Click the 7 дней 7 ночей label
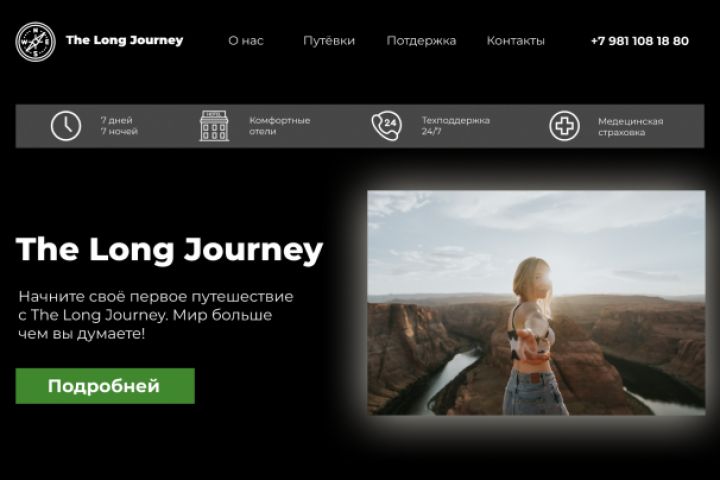 click(119, 126)
